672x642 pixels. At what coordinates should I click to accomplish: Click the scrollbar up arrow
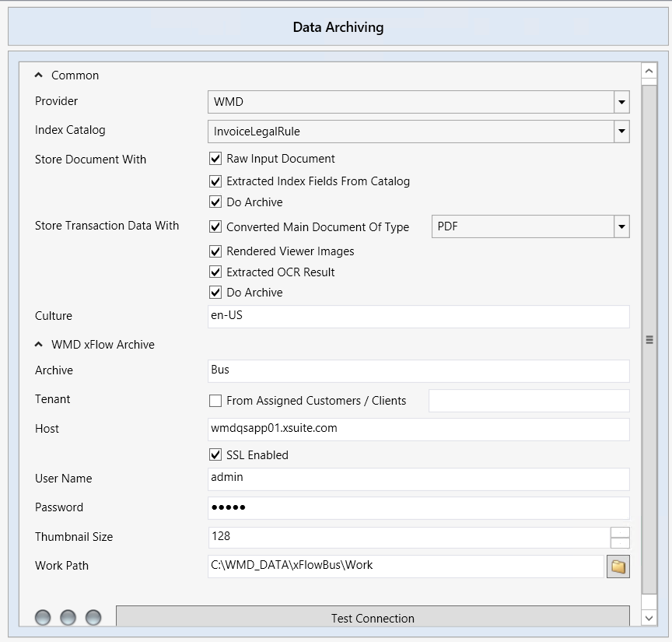tap(649, 72)
